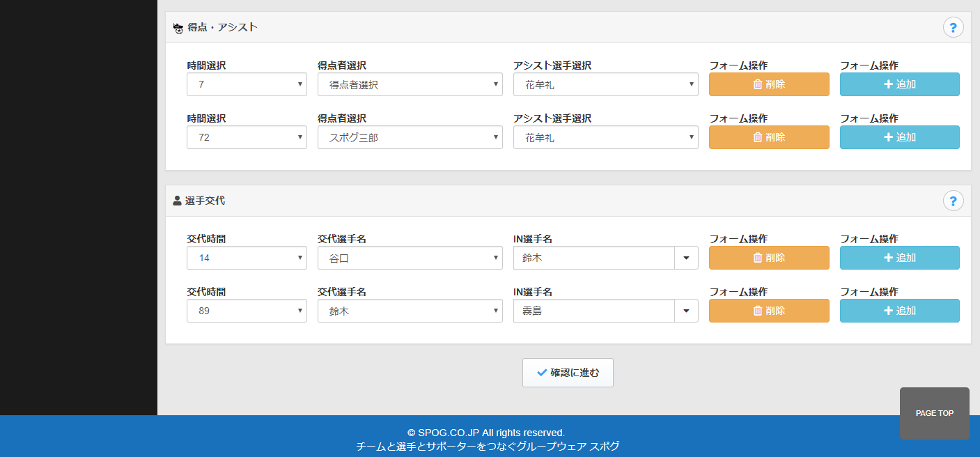The image size is (980, 457).
Task: Jump up with the PAGE TOP button
Action: click(934, 413)
